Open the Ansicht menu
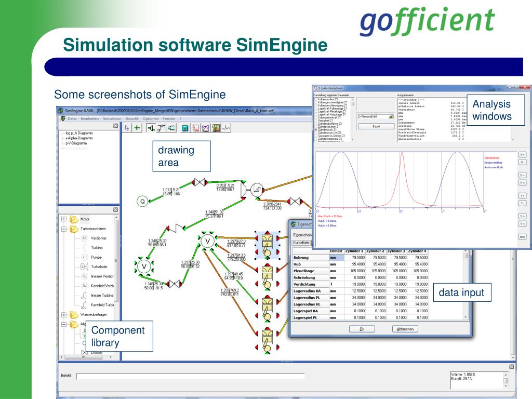This screenshot has width=532, height=399. (x=132, y=119)
